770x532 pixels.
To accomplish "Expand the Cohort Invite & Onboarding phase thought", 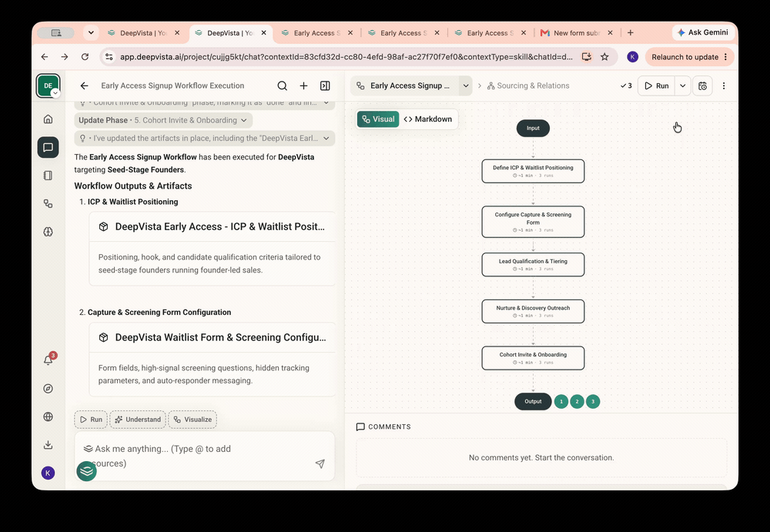I will [205, 103].
